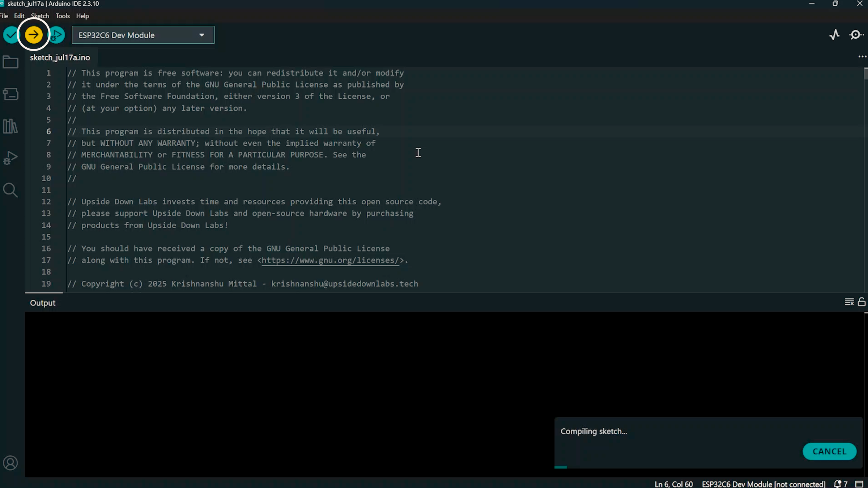
Task: Click line number 6 in gutter
Action: pos(48,132)
